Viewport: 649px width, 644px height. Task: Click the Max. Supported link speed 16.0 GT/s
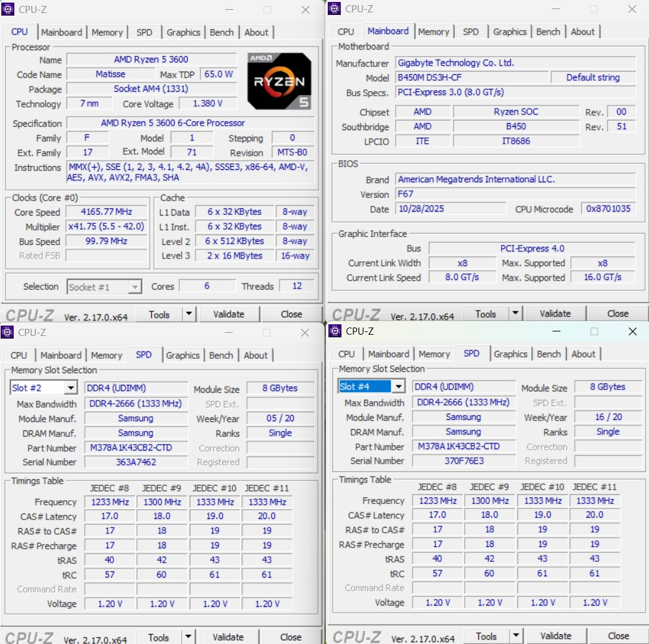[x=603, y=277]
